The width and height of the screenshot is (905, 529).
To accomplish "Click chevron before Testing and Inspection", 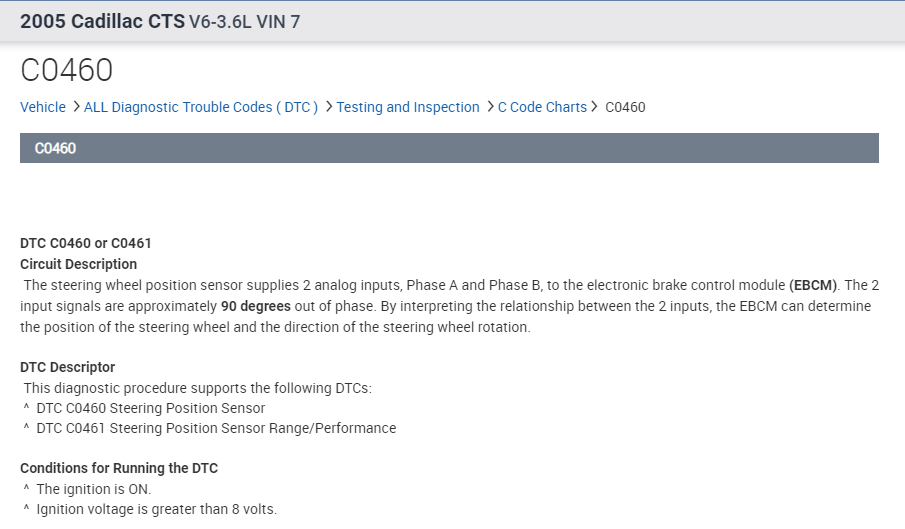I will tap(328, 107).
